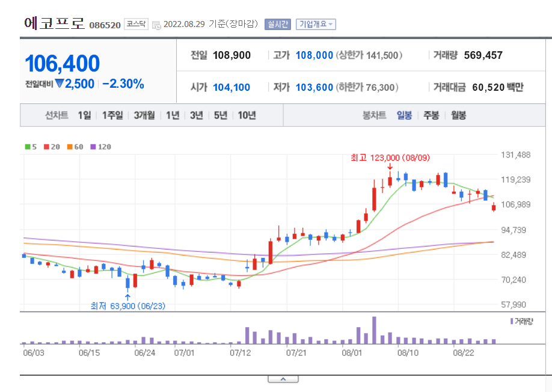The width and height of the screenshot is (552, 392).
Task: Click the 08/10 date axis label
Action: click(x=408, y=352)
